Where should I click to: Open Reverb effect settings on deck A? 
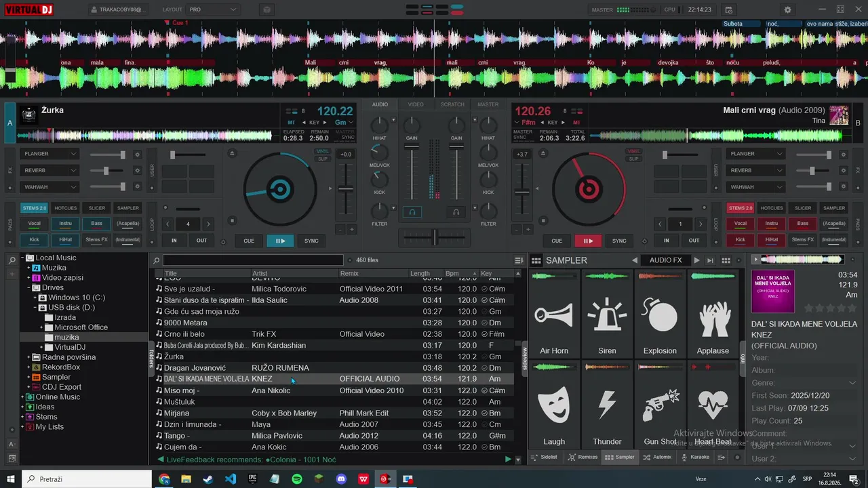(138, 171)
